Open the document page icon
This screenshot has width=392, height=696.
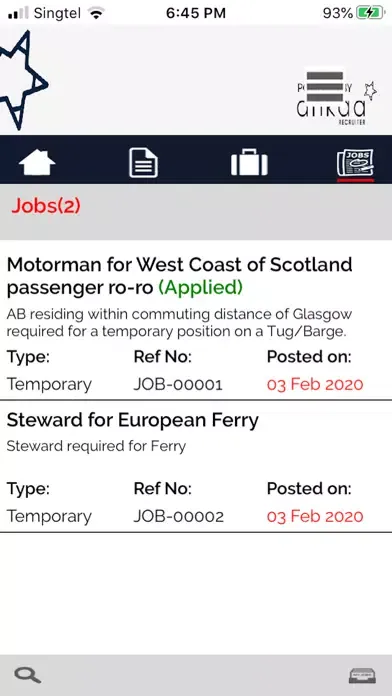pos(143,162)
